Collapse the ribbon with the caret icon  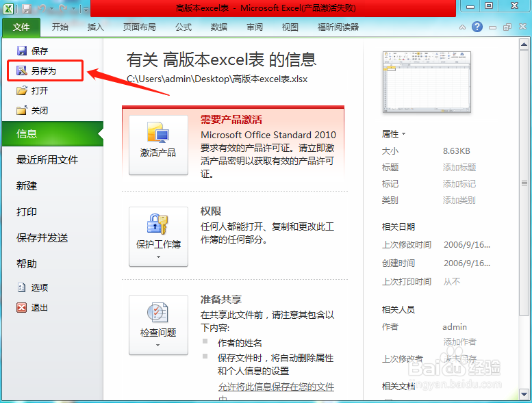(462, 27)
